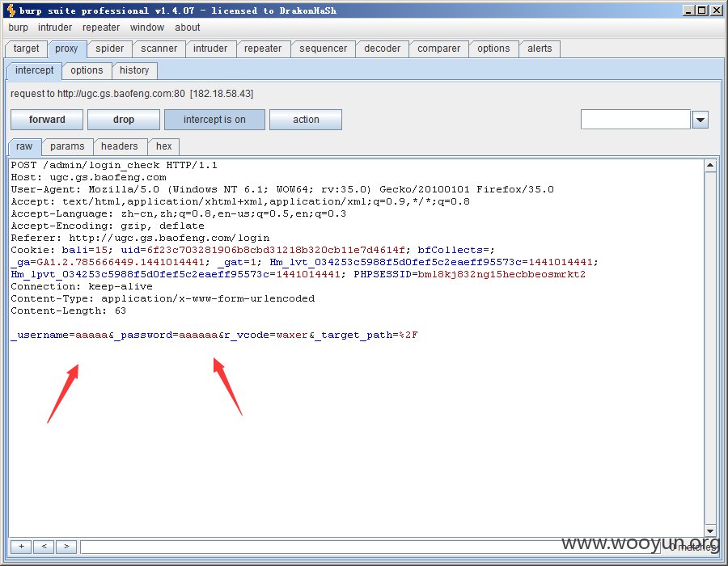Switch to the intruder tool tab

[x=210, y=49]
